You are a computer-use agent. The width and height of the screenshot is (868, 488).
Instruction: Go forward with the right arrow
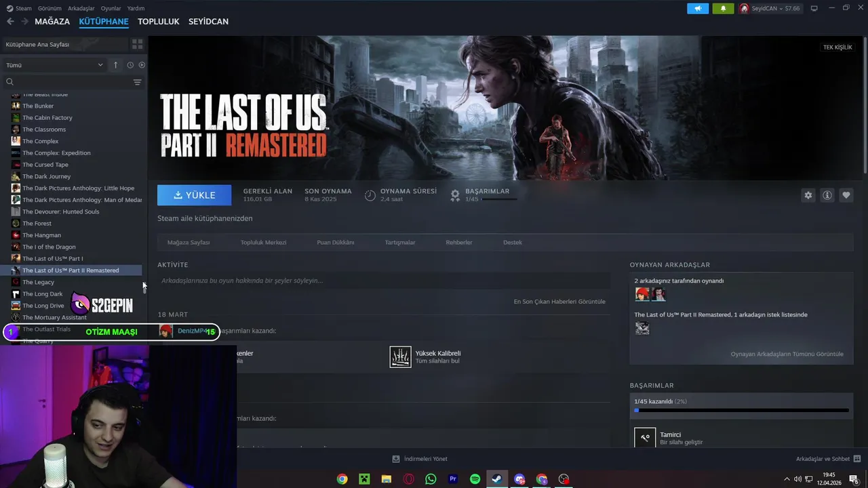[24, 22]
